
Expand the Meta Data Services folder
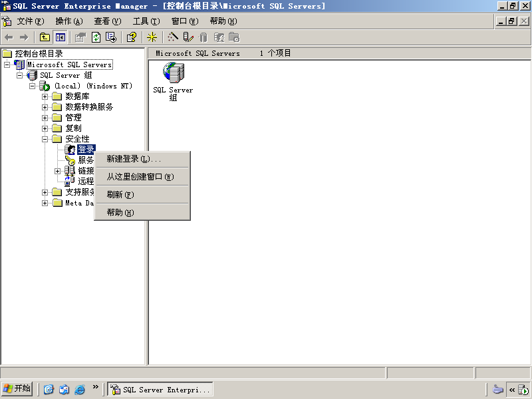45,203
